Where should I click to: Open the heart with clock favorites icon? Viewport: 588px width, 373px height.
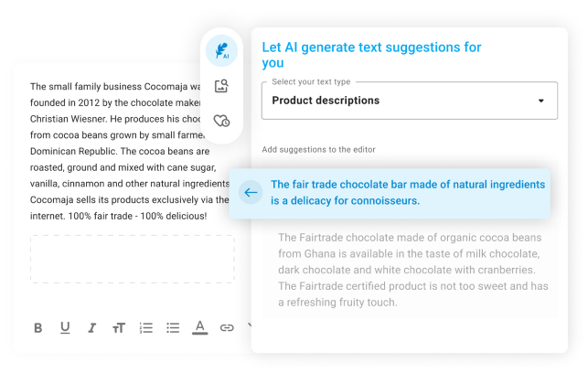pos(221,121)
